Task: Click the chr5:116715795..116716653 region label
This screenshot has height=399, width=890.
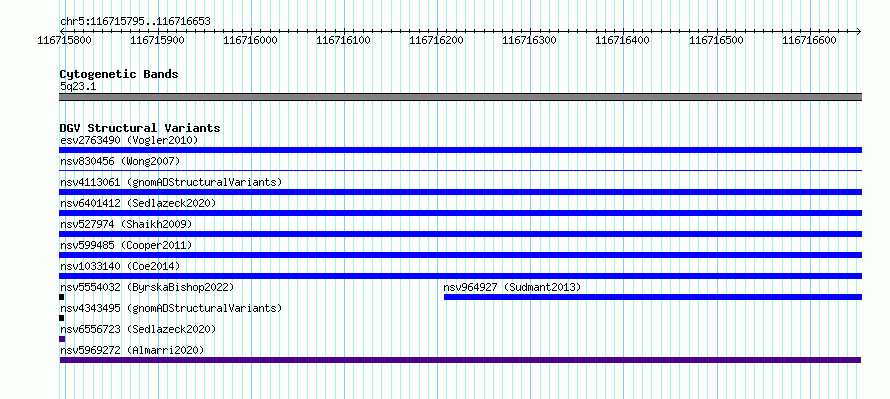Action: [135, 22]
